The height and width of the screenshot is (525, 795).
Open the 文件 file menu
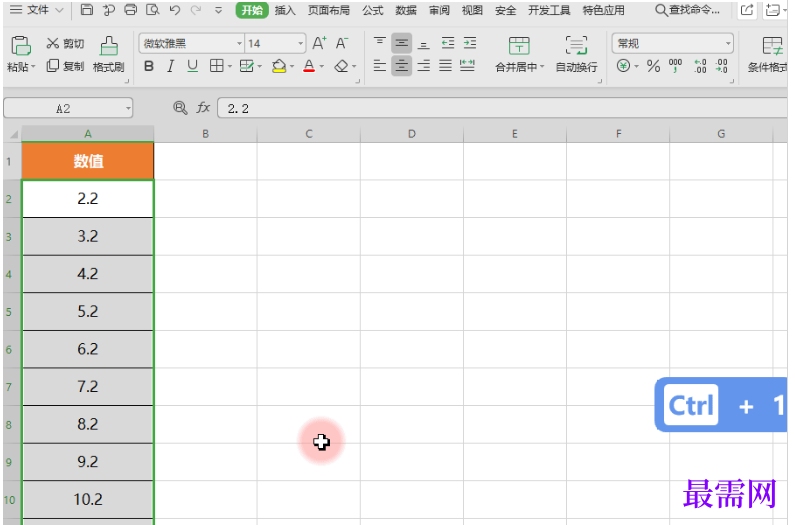coord(37,10)
